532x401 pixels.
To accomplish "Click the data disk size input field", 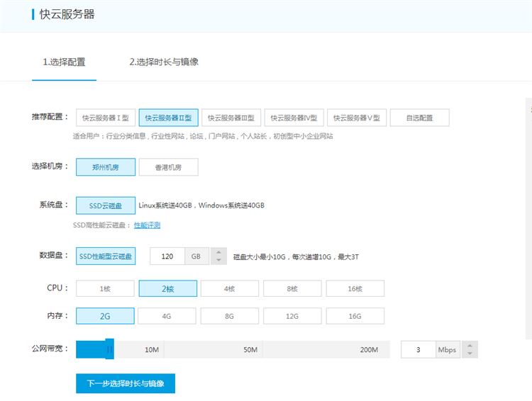I will (167, 256).
